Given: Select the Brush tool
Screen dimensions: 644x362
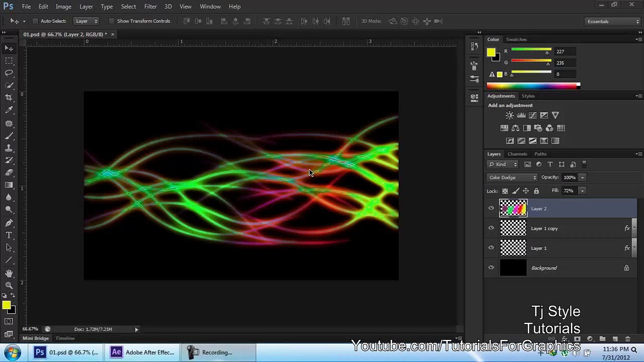Looking at the screenshot, I should (9, 136).
